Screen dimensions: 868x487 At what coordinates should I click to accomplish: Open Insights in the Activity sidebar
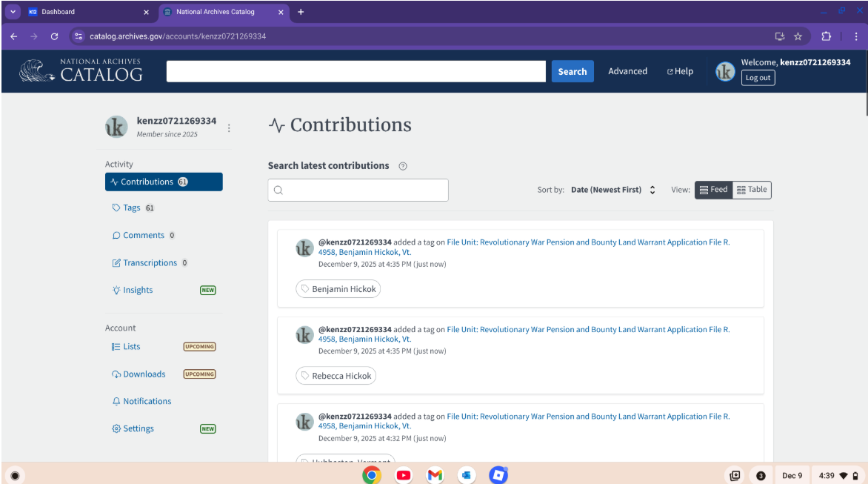(137, 291)
